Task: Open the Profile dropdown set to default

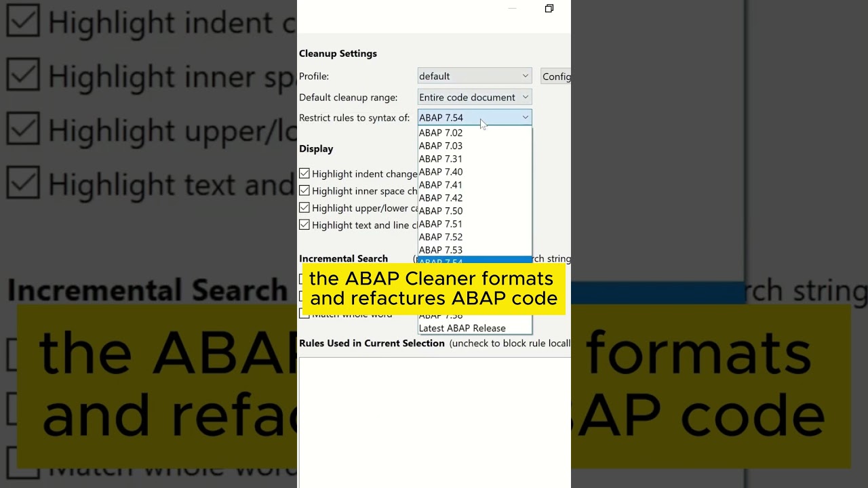Action: 474,76
